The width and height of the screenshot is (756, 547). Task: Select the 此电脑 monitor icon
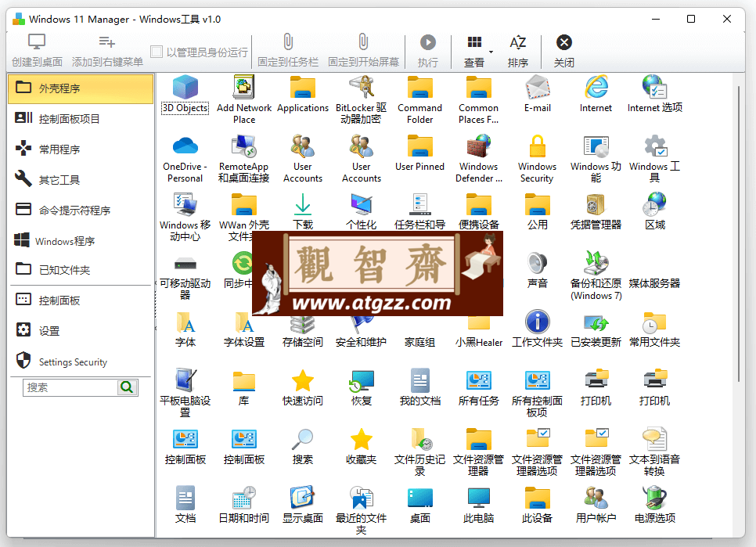(x=478, y=498)
